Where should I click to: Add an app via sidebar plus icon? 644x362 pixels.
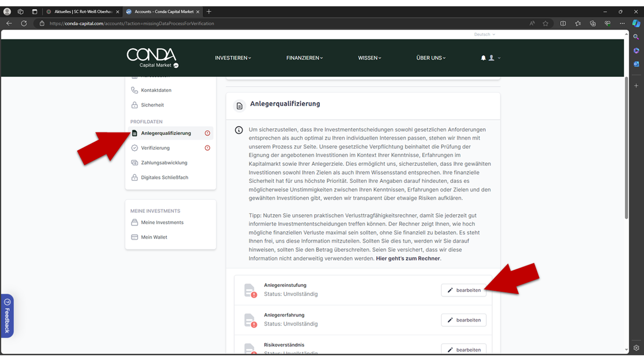point(636,86)
